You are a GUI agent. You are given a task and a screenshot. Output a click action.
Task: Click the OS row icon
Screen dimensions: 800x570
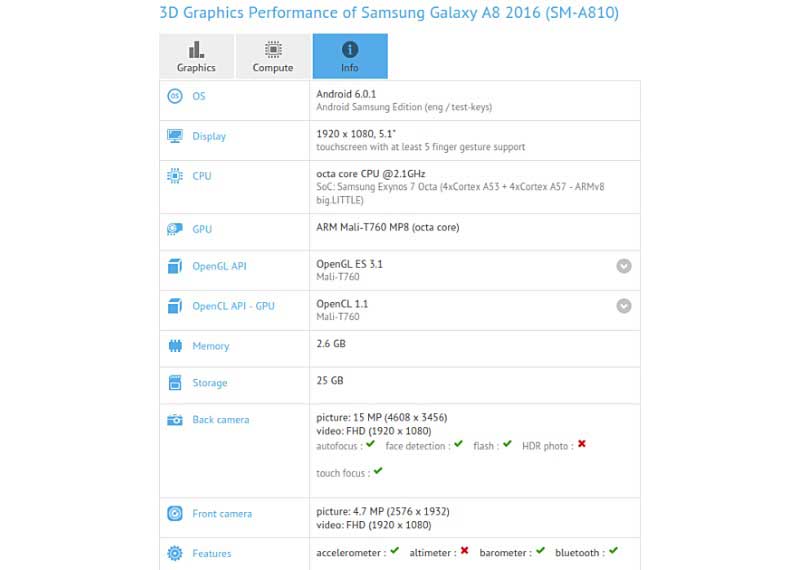click(175, 96)
